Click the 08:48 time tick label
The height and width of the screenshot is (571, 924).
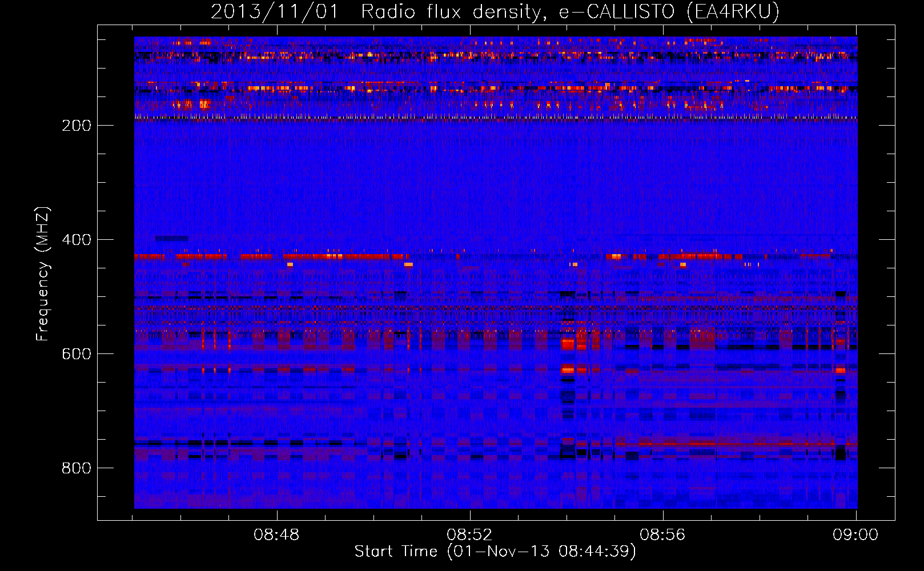click(x=276, y=535)
